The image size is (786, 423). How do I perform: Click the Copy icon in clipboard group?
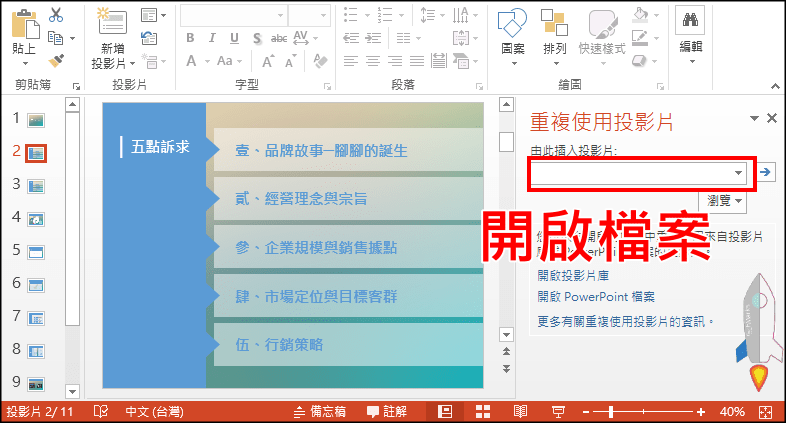click(55, 38)
